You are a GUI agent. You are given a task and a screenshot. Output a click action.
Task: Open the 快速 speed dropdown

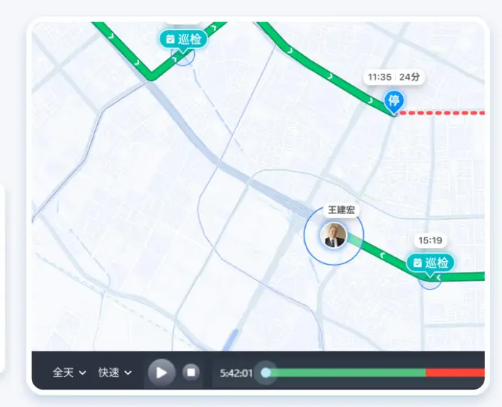click(x=115, y=372)
